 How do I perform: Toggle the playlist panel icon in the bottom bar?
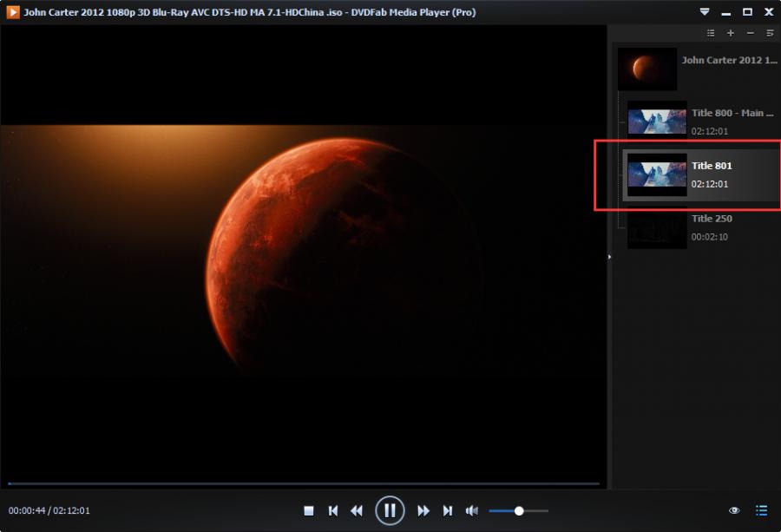[762, 511]
